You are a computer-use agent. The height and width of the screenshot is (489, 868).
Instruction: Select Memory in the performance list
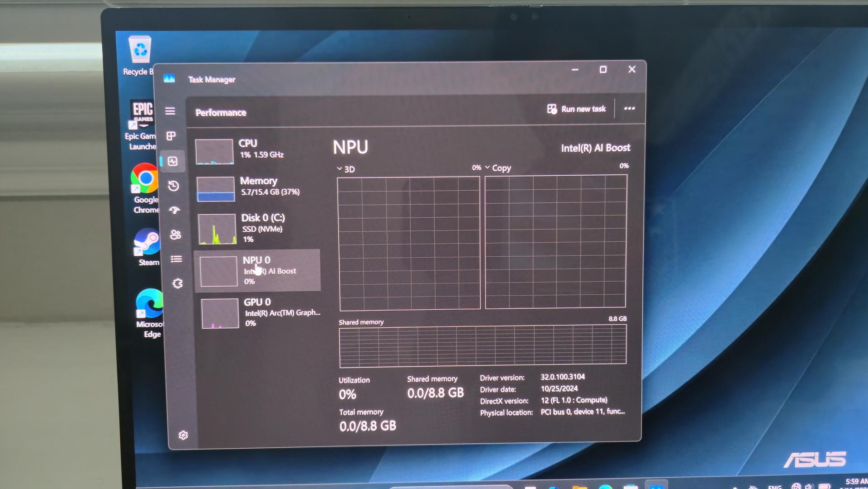257,188
